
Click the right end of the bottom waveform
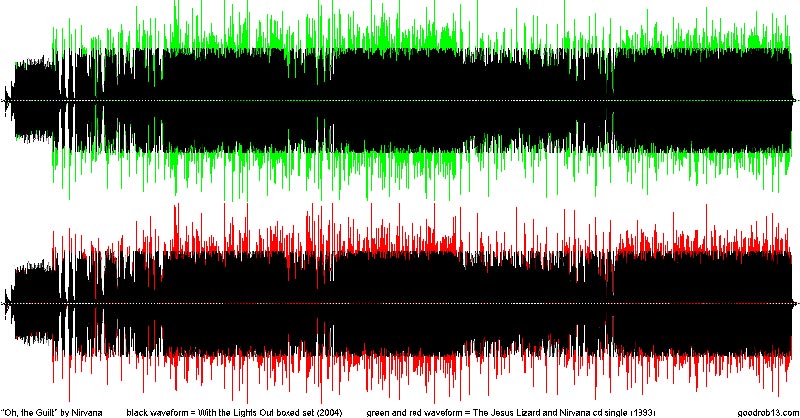(x=794, y=303)
